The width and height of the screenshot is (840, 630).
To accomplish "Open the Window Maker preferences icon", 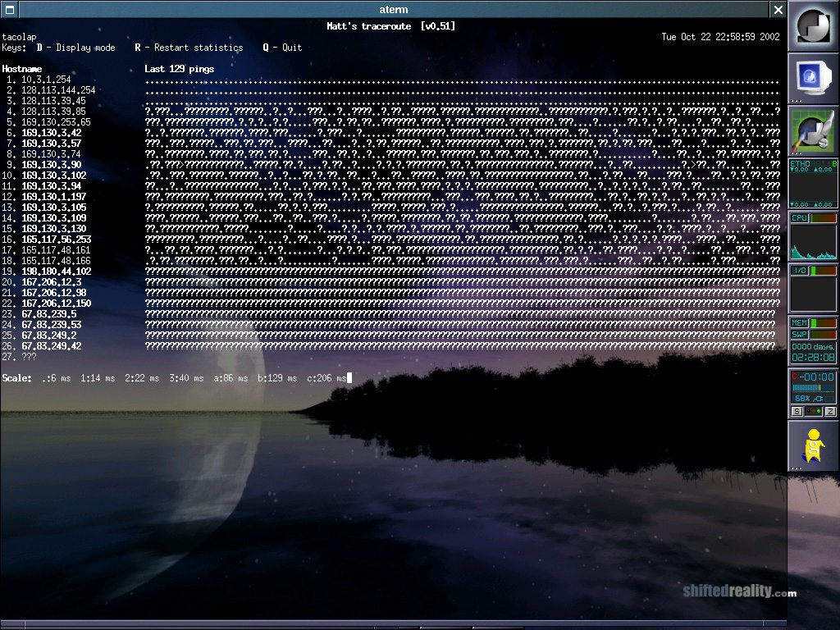I will tap(813, 131).
